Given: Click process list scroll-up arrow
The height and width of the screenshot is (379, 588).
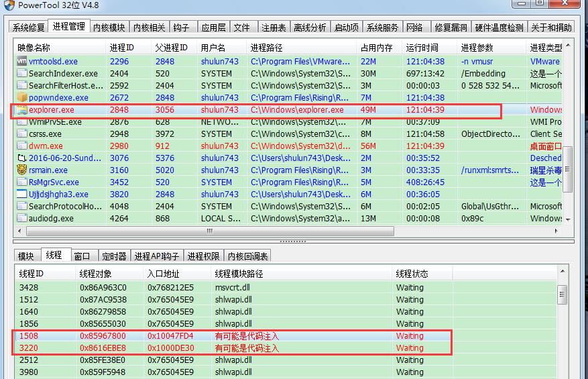Looking at the screenshot, I should click(x=568, y=46).
